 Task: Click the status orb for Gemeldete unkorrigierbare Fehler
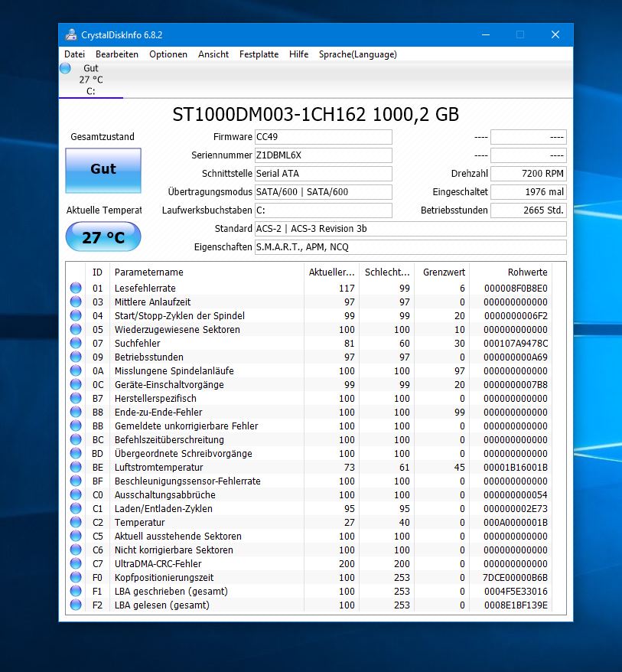pyautogui.click(x=76, y=426)
